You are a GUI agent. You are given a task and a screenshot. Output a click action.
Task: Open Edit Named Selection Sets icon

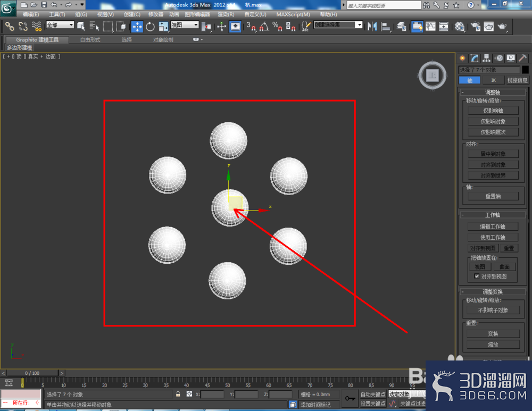pos(306,27)
